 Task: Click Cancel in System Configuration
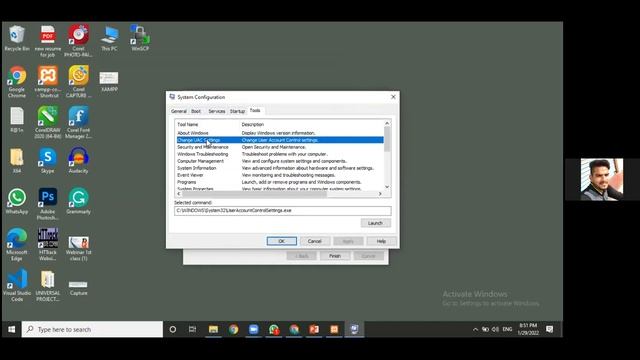coord(315,241)
